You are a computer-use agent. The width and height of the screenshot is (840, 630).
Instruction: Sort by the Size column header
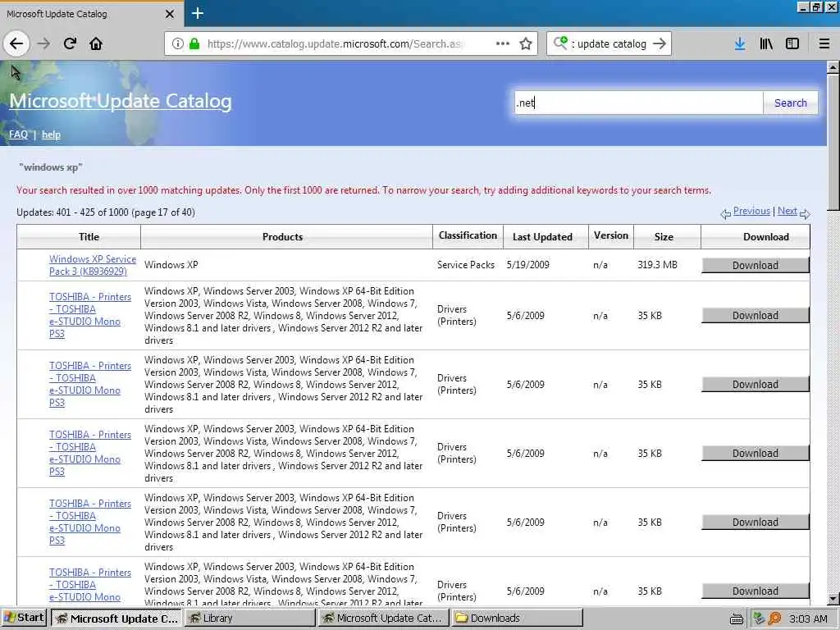pos(663,237)
